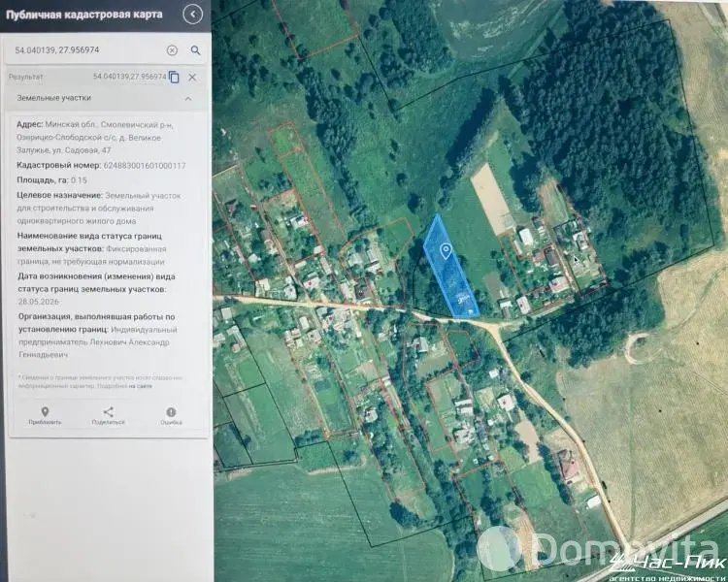Click the Публичная кадастровая карта title
This screenshot has width=728, height=582.
pos(84,15)
